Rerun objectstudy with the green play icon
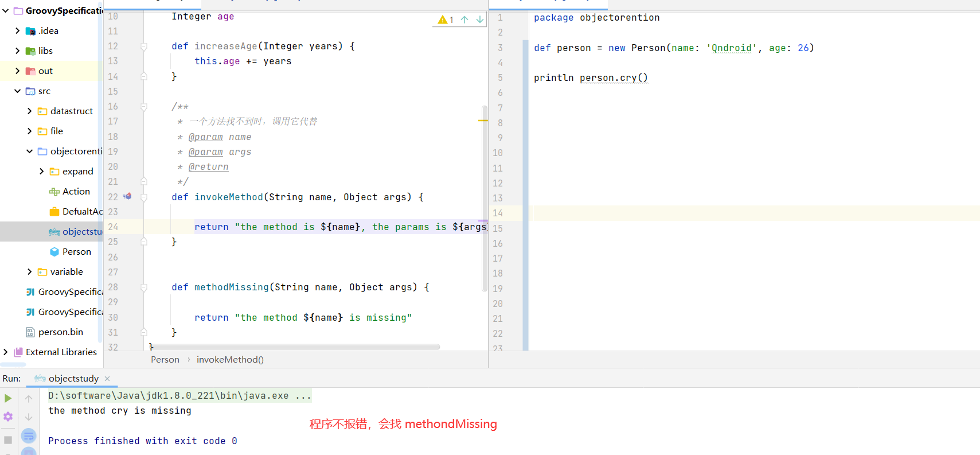This screenshot has height=455, width=980. [x=8, y=398]
